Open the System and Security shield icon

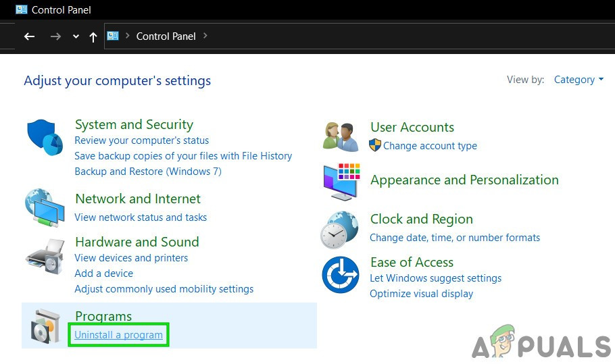pyautogui.click(x=45, y=137)
